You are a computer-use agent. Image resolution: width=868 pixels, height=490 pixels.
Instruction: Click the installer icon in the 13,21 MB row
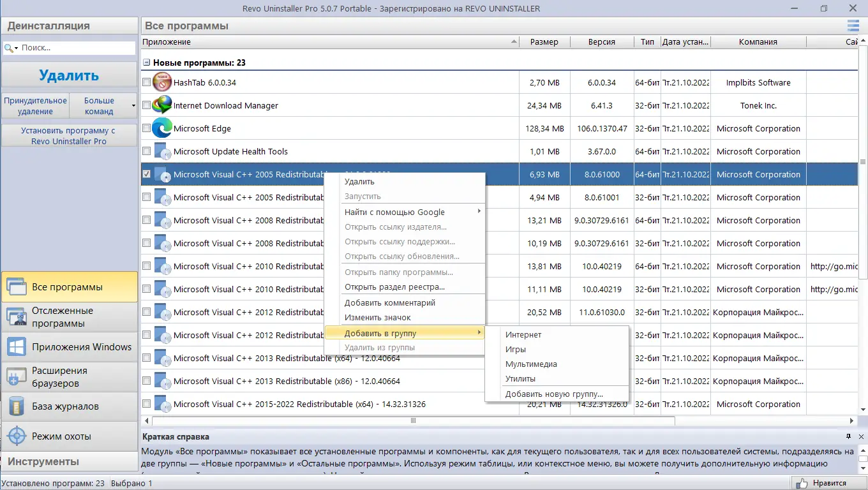[163, 220]
